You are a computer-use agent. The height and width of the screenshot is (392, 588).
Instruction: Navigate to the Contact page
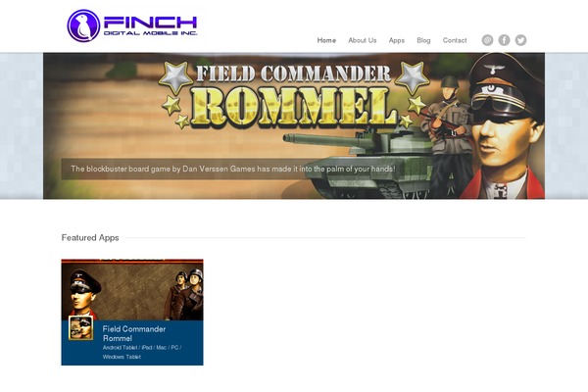(455, 40)
